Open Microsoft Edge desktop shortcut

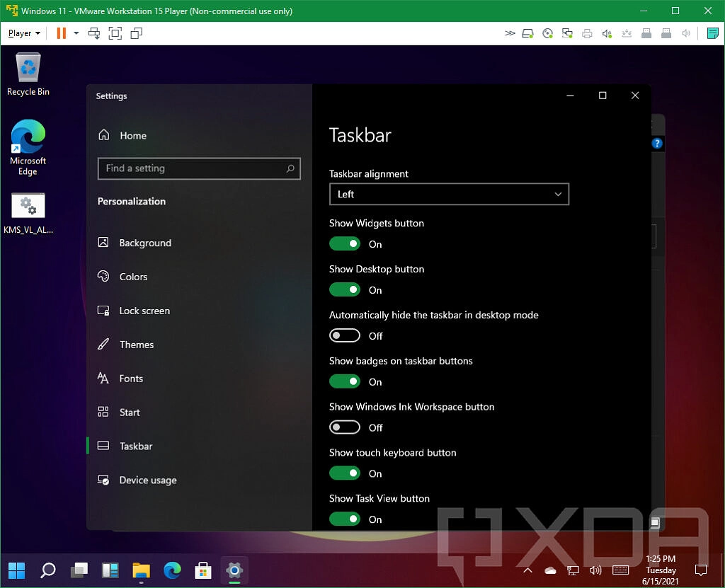pyautogui.click(x=28, y=147)
